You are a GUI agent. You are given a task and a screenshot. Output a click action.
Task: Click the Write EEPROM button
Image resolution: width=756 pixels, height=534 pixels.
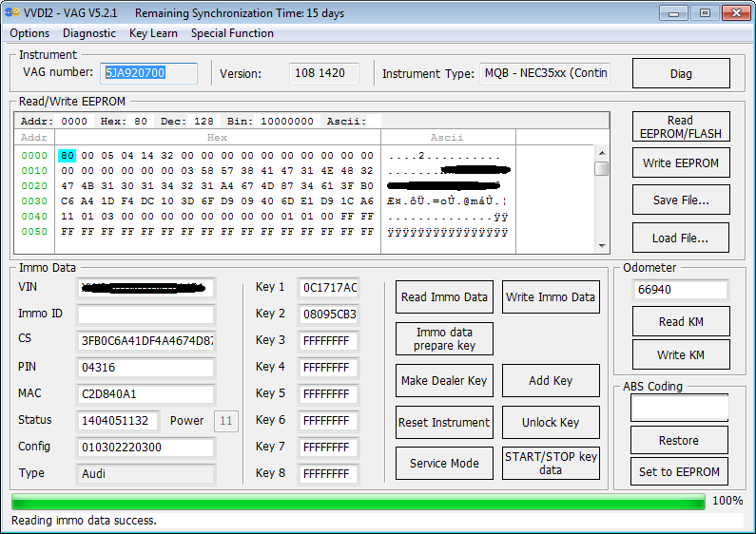point(681,163)
